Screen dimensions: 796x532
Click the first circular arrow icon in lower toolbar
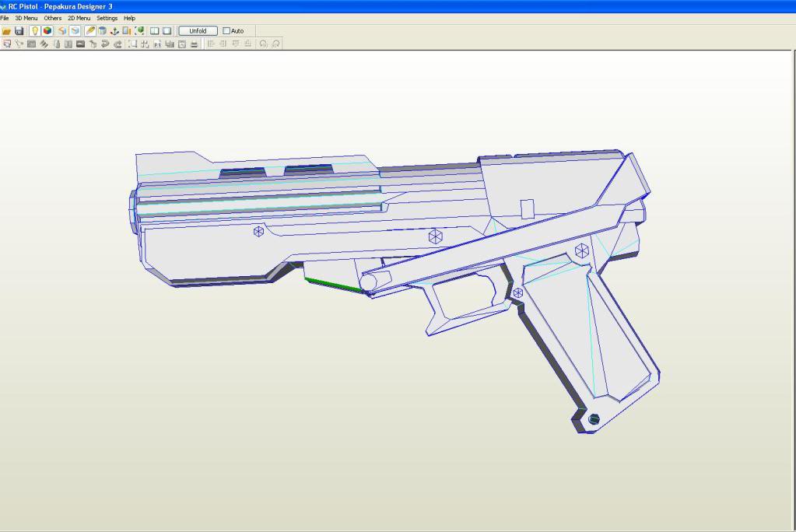264,44
